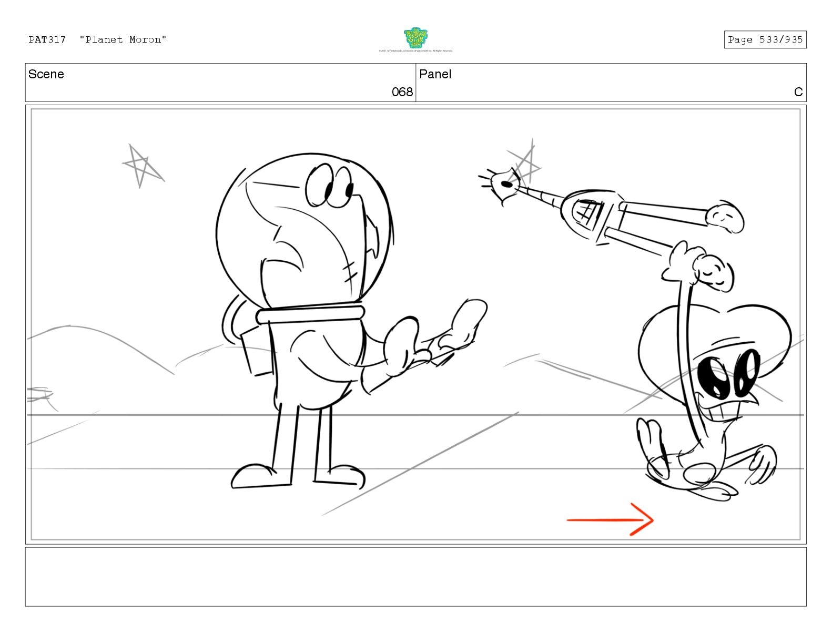Click the empty dialogue notes box

(415, 577)
